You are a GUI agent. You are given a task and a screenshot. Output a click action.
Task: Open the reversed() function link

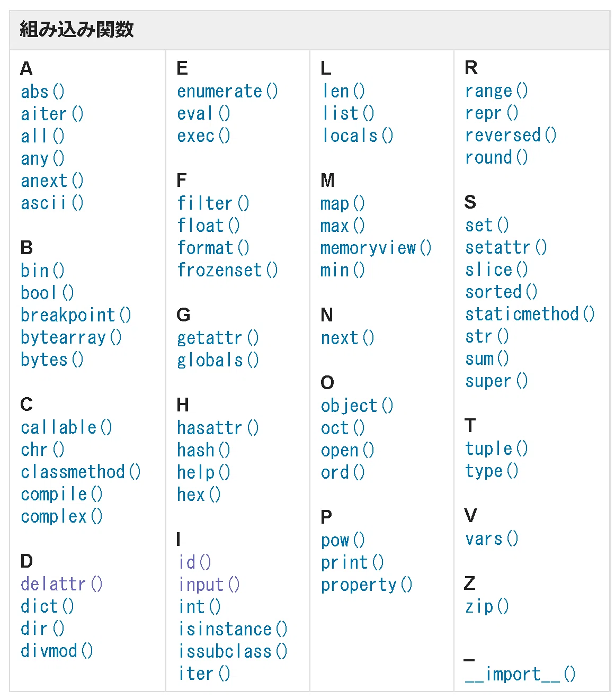click(511, 135)
